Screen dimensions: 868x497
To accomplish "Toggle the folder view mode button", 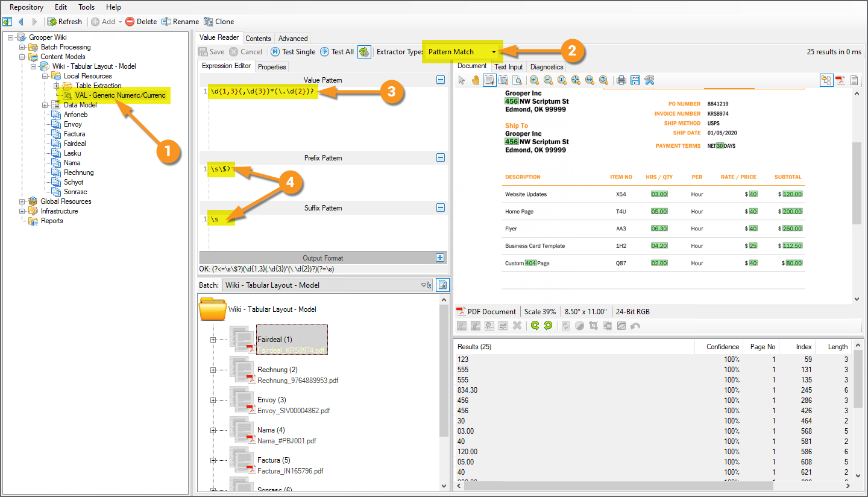I will [826, 80].
